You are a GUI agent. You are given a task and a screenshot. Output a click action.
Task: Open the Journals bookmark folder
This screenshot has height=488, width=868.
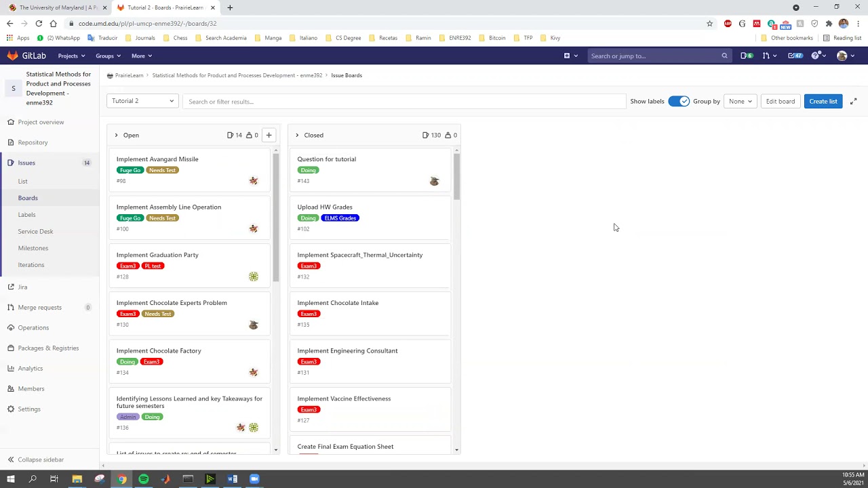(140, 38)
